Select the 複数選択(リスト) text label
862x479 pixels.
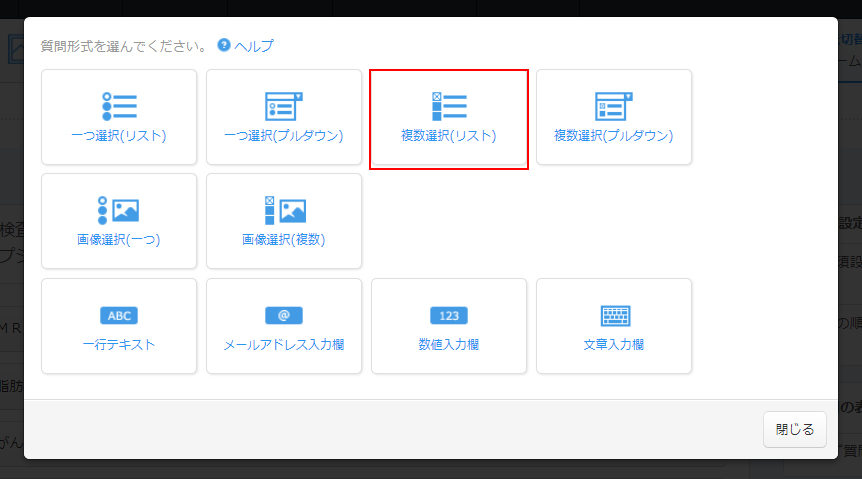[449, 136]
